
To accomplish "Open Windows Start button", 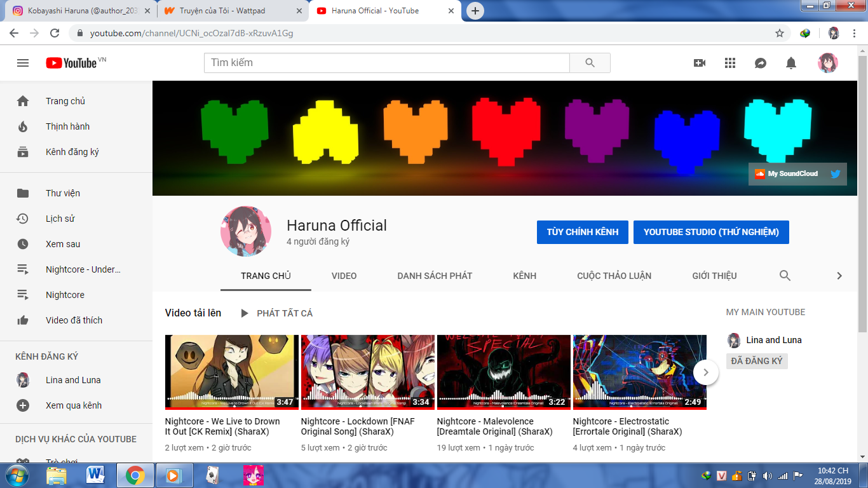I will [x=16, y=475].
